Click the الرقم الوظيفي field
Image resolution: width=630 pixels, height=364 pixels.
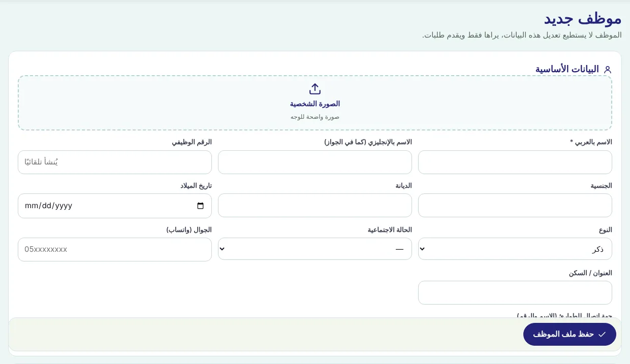[115, 162]
